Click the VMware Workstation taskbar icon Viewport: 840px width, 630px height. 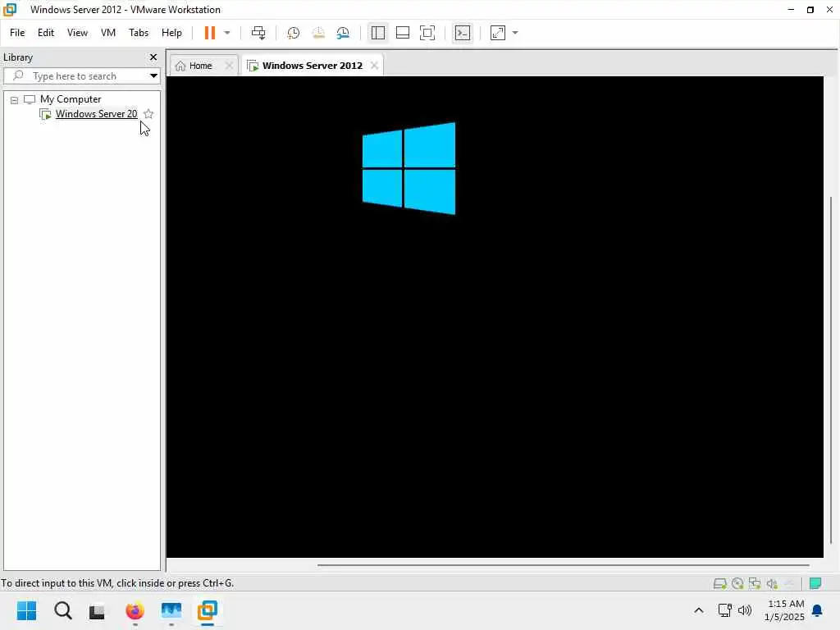click(x=208, y=610)
